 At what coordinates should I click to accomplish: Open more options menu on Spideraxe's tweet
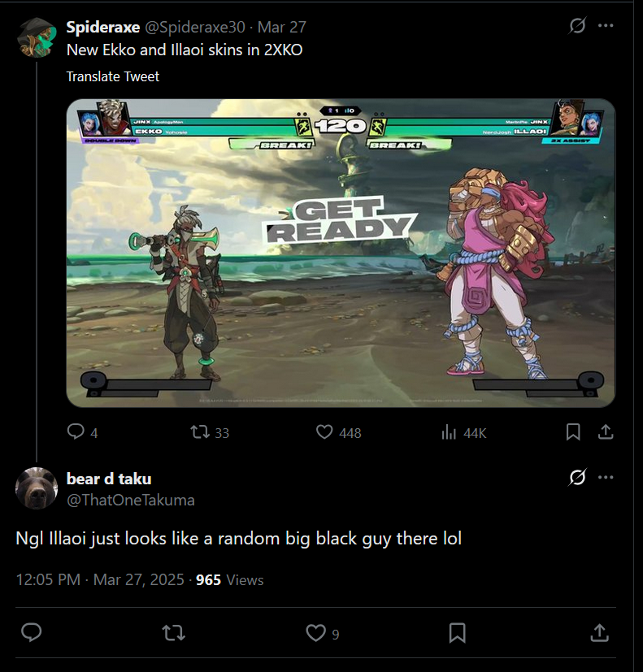click(606, 26)
